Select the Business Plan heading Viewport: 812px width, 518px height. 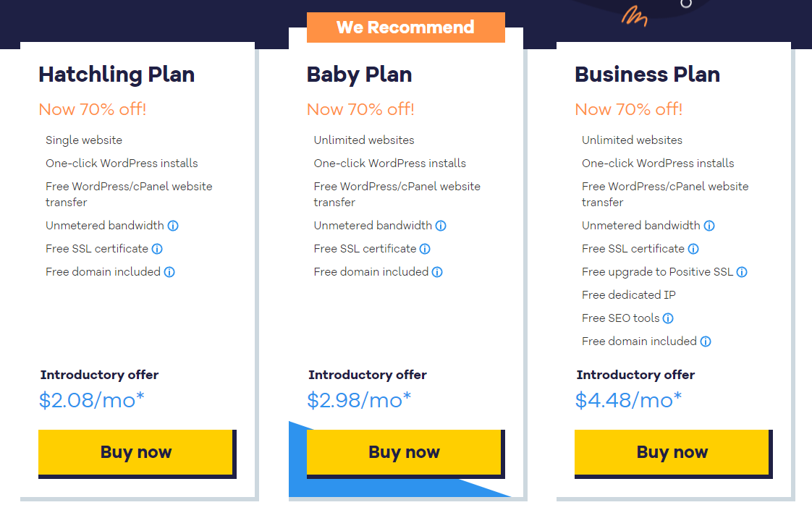coord(647,75)
